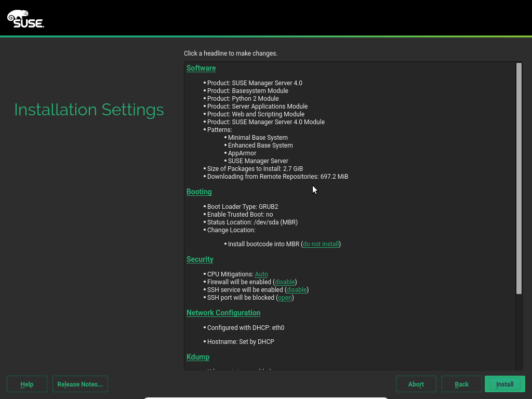Click 'Boot Loader Type: GRUB2' line
Screen dimensions: 532x399
click(243, 207)
